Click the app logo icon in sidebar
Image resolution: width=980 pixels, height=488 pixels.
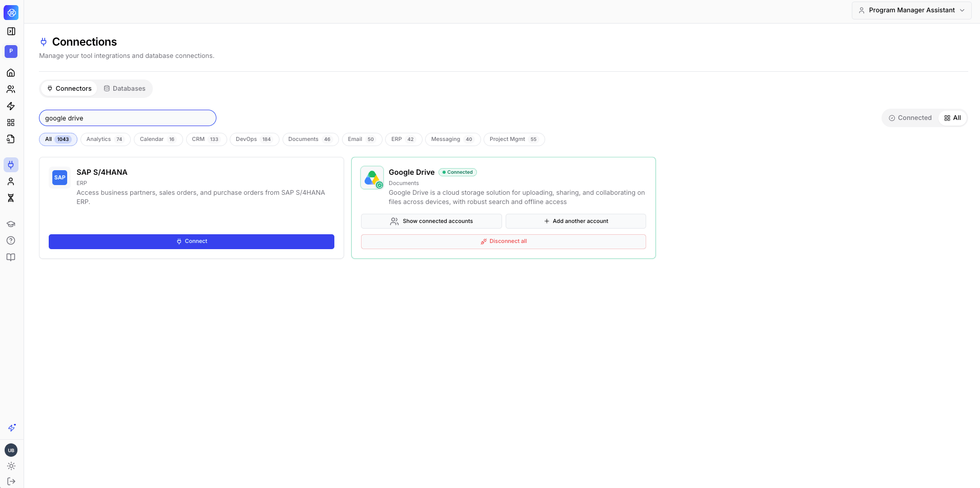pyautogui.click(x=11, y=13)
